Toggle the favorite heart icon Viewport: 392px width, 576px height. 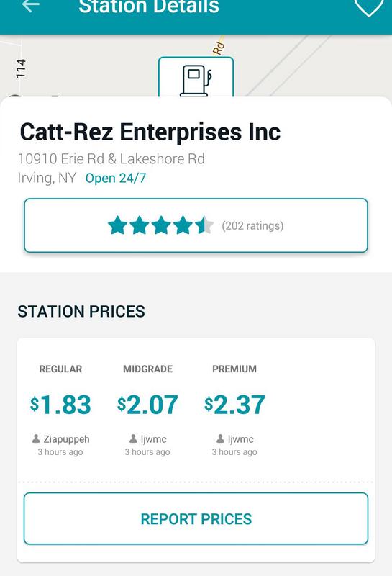368,6
